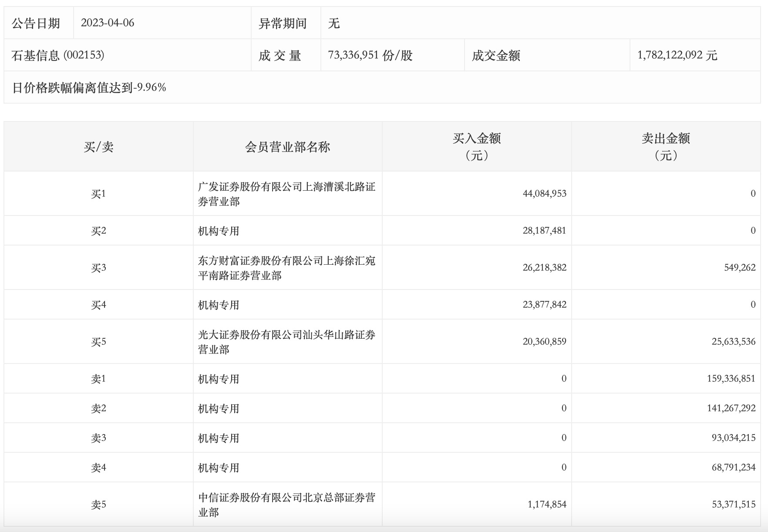Screen dimensions: 768x532
Task: Click 机构专用 in the 买4 row
Action: (x=219, y=305)
